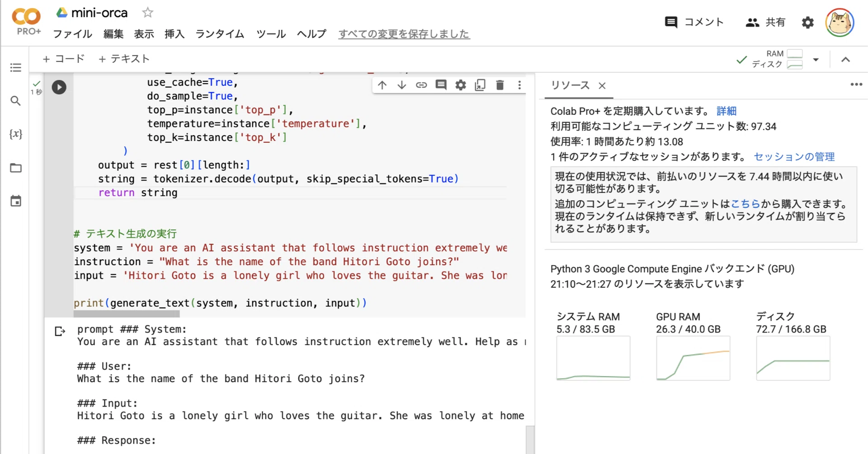Close the リソース panel tab
Viewport: 868px width, 454px height.
[602, 86]
